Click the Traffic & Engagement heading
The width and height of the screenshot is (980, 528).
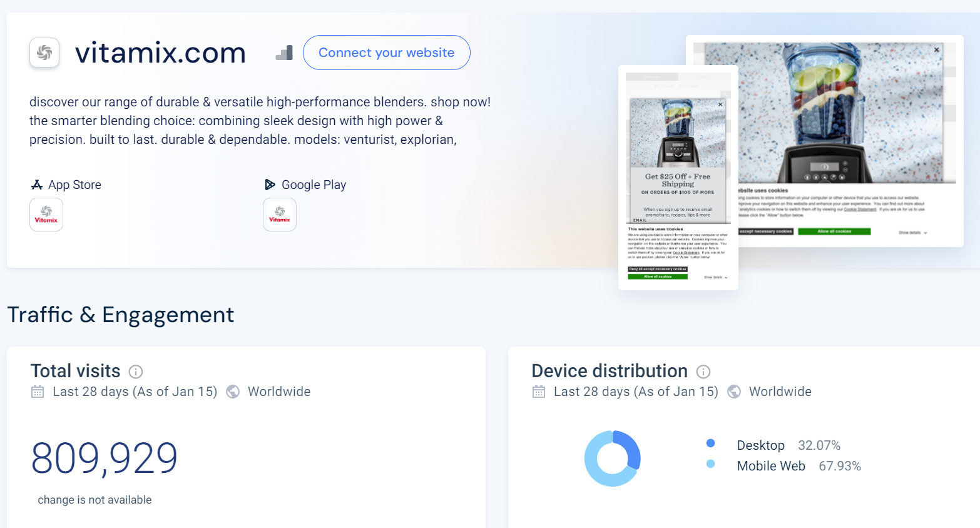coord(120,315)
